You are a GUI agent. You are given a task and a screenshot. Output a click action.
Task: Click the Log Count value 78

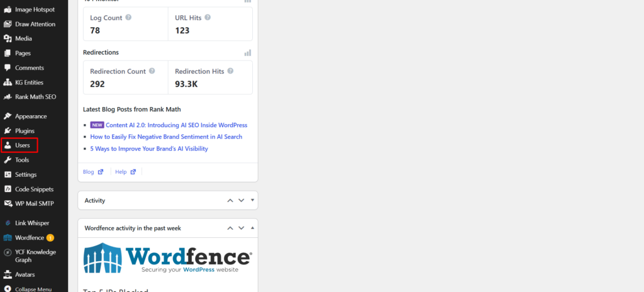(x=95, y=30)
